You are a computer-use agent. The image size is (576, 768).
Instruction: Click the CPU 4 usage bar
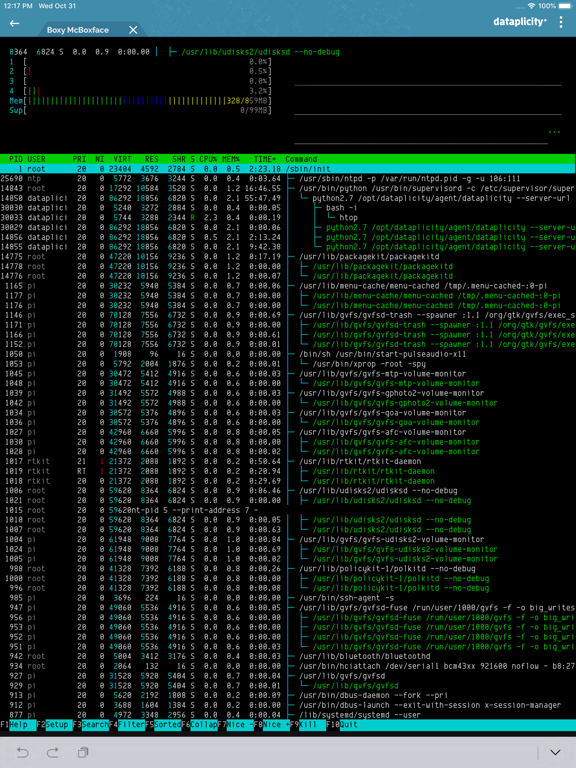coord(140,91)
